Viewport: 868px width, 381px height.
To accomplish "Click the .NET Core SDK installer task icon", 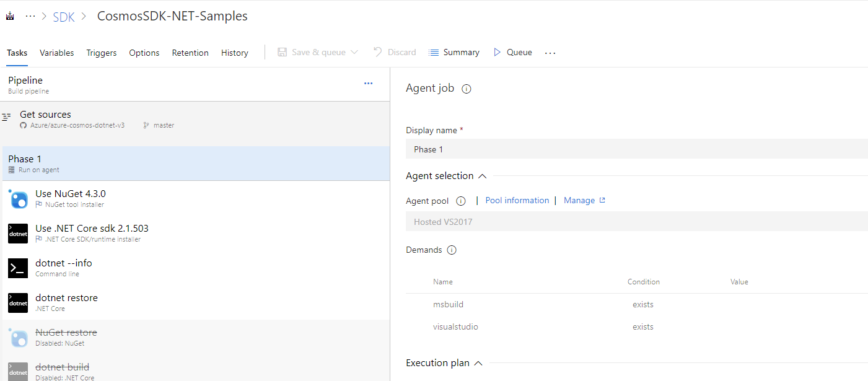I will pos(17,233).
